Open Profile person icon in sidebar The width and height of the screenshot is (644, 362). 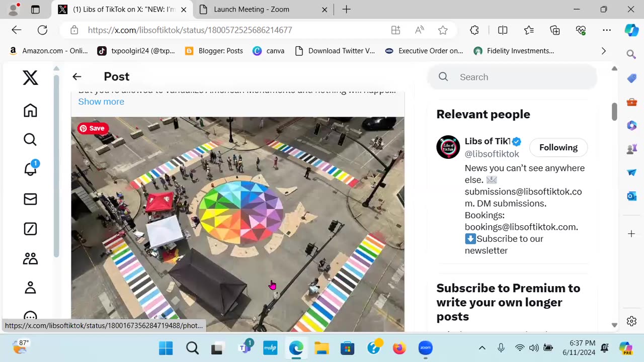(30, 288)
